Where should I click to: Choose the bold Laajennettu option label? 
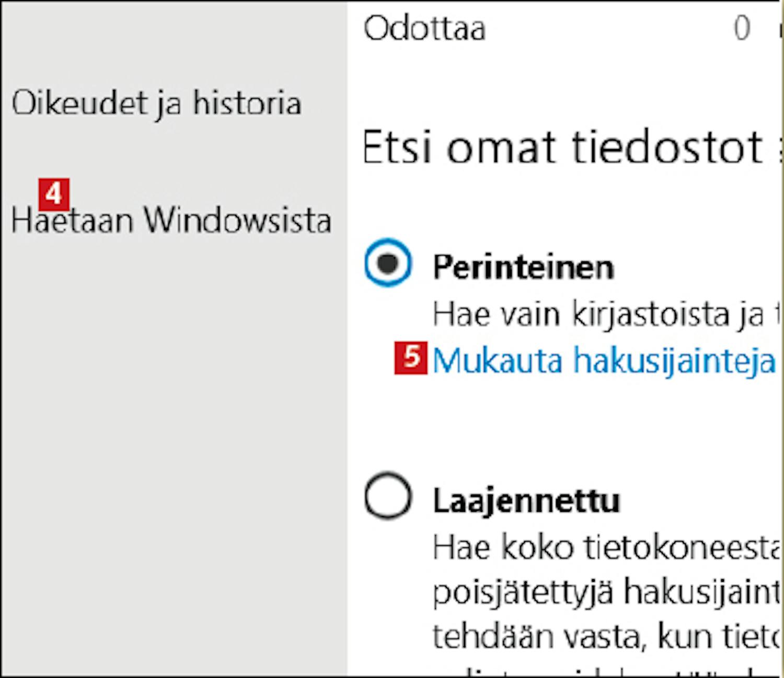click(x=526, y=501)
